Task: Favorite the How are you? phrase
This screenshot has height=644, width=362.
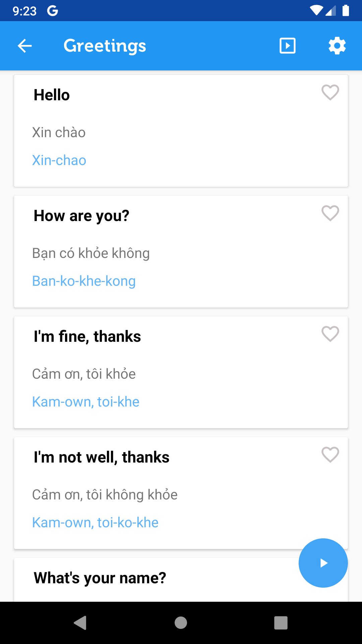Action: click(x=330, y=213)
